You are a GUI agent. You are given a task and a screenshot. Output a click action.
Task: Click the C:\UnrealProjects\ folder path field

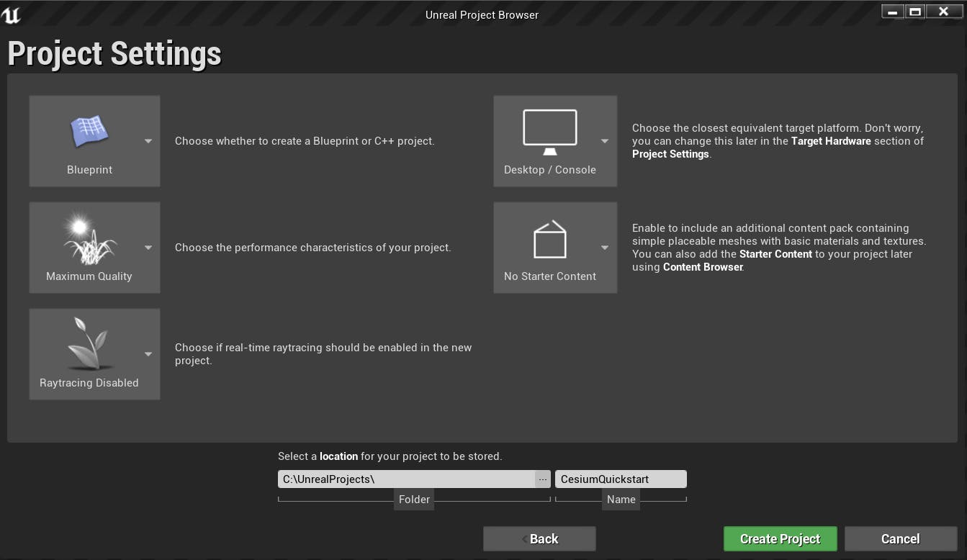pyautogui.click(x=403, y=479)
